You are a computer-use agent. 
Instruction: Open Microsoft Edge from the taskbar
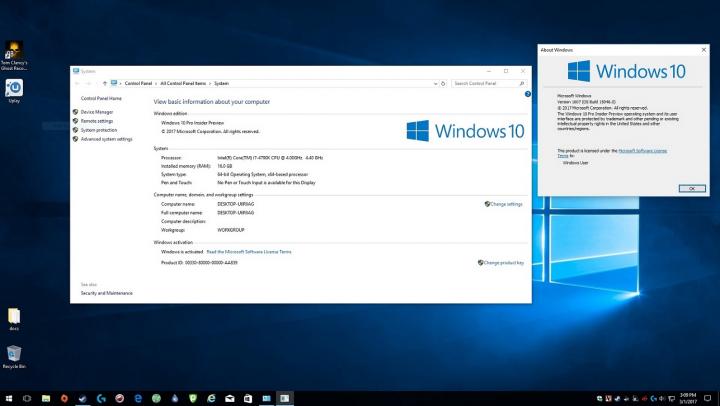[x=138, y=398]
